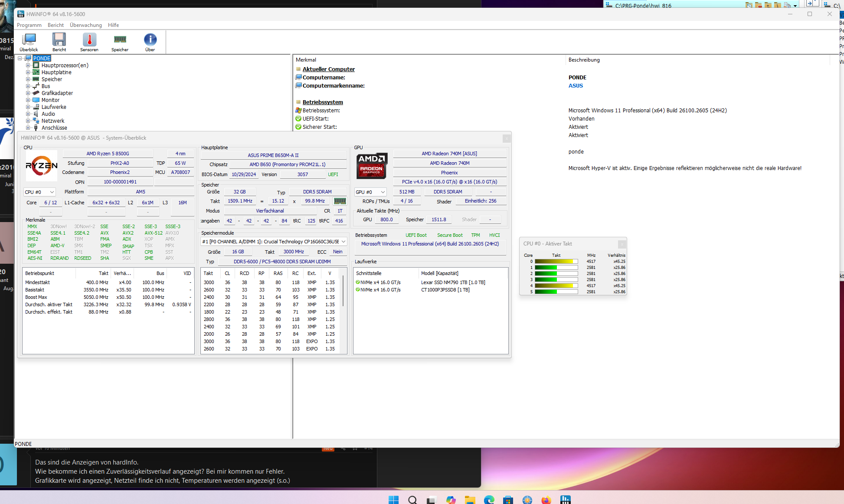
Task: Expand the Grafikadapter tree node
Action: pos(28,93)
